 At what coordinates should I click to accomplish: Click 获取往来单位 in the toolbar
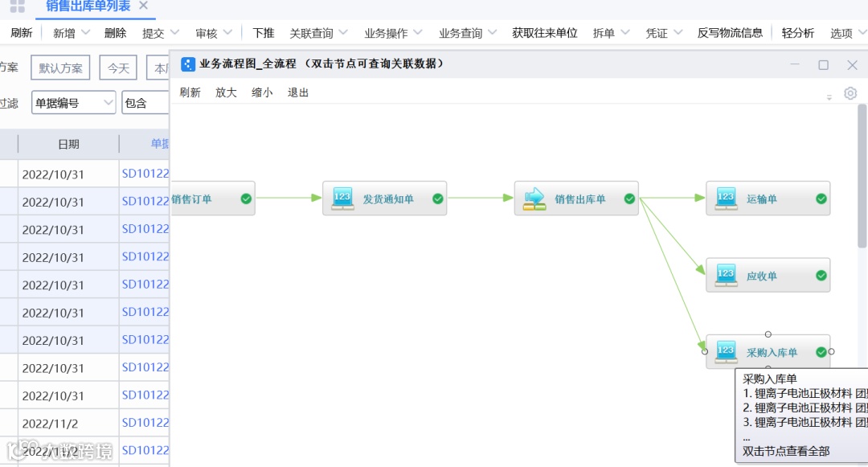[x=545, y=33]
